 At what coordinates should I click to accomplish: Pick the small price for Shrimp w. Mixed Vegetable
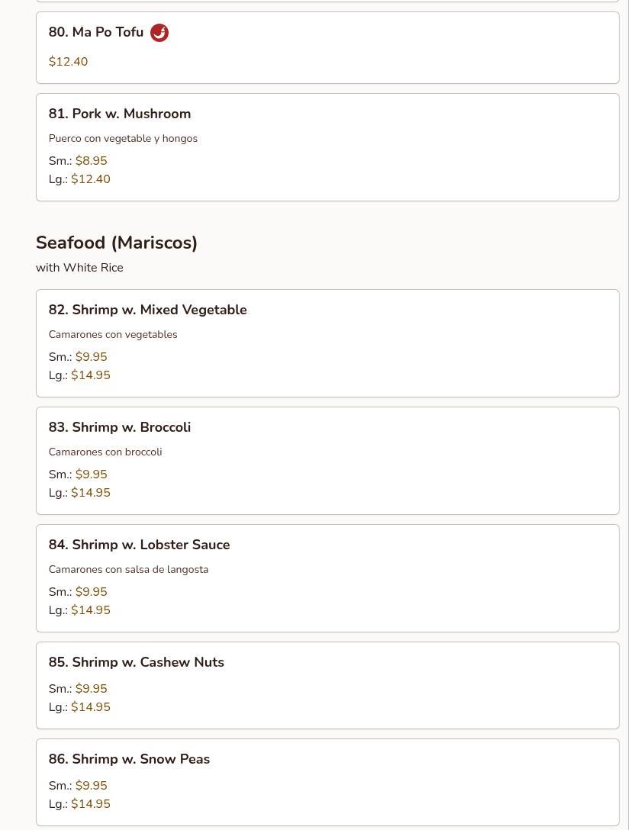[x=92, y=357]
